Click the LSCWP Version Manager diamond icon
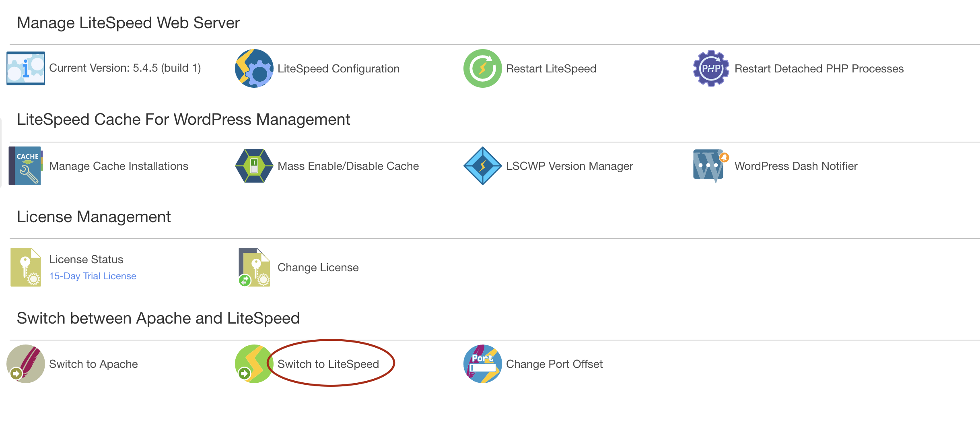The width and height of the screenshot is (980, 425). pos(482,166)
